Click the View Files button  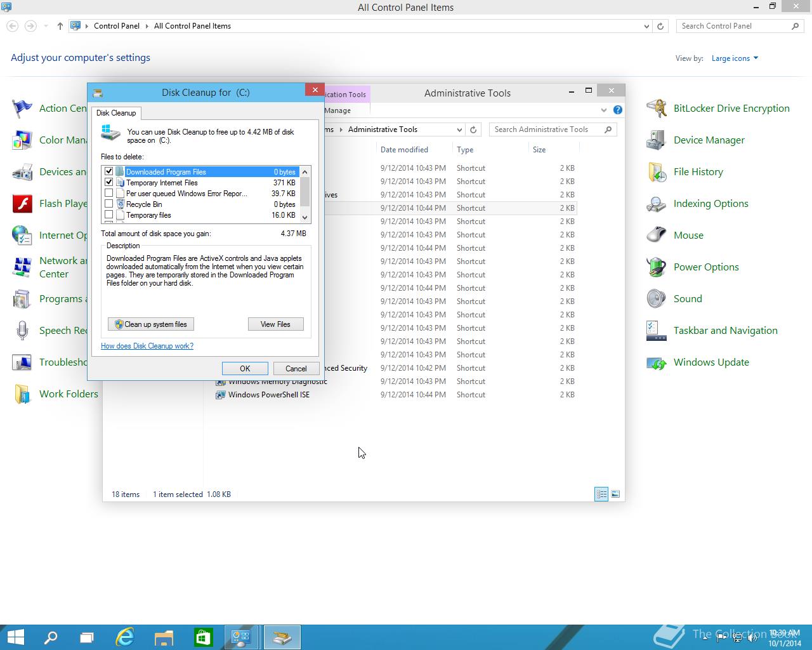[x=275, y=324]
